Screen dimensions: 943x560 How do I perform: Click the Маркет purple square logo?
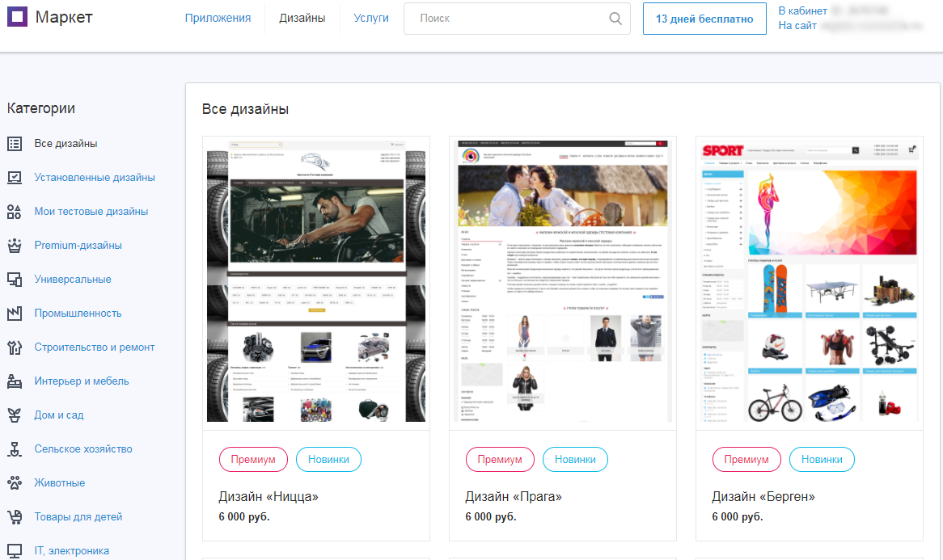[x=17, y=17]
